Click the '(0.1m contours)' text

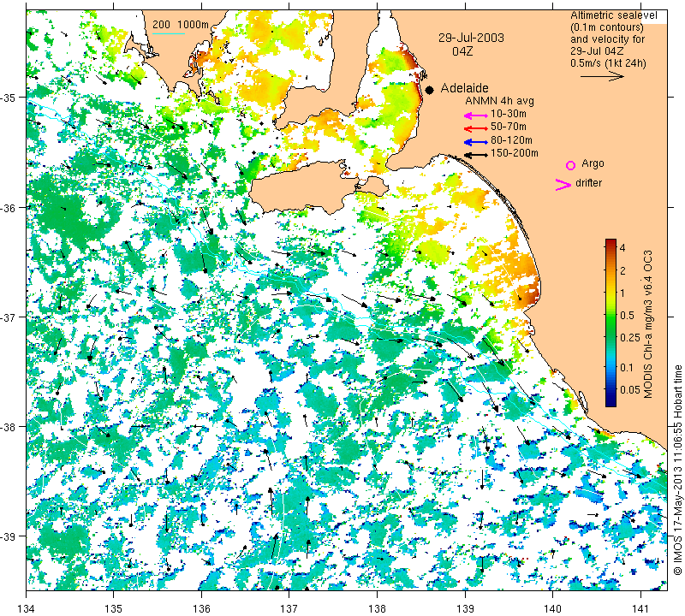[607, 27]
